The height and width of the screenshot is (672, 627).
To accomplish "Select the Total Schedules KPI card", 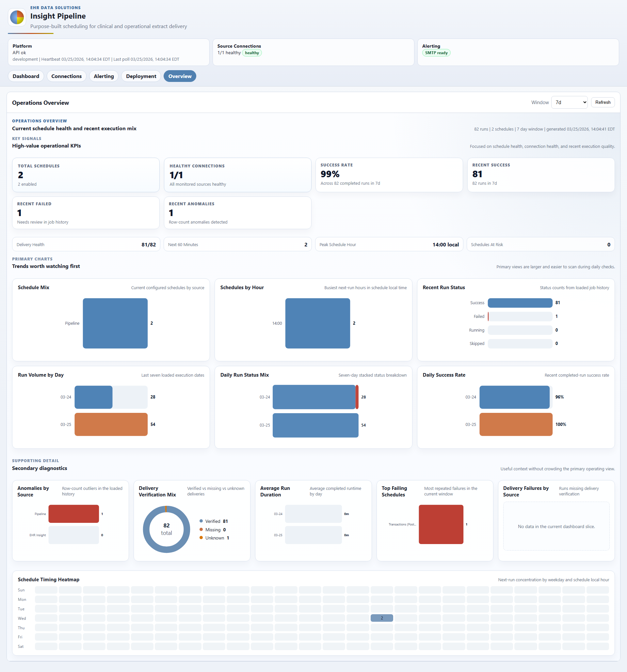I will click(86, 175).
